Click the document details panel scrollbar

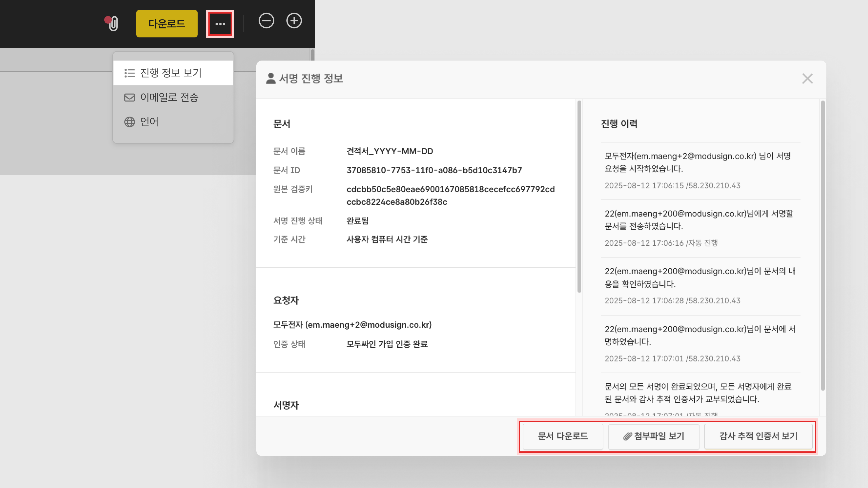tap(579, 197)
